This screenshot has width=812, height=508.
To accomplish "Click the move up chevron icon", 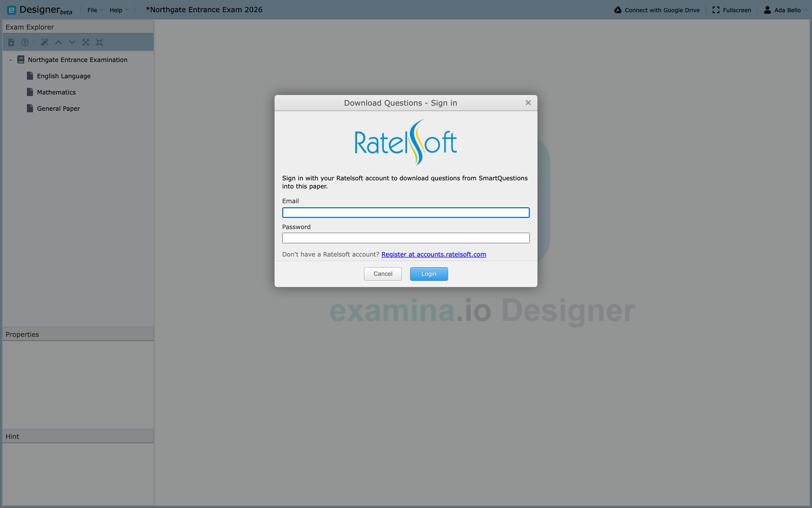I will coord(58,43).
